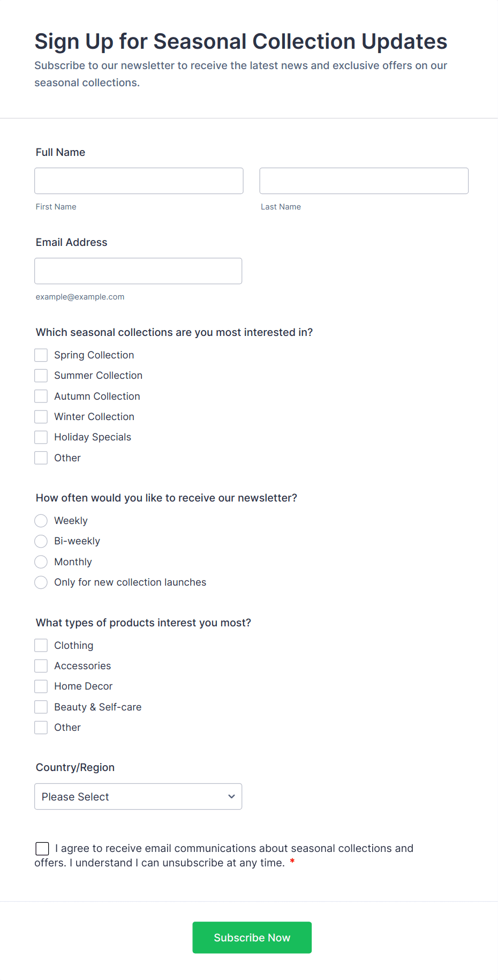
Task: Select Home Decor as an interest
Action: 41,686
